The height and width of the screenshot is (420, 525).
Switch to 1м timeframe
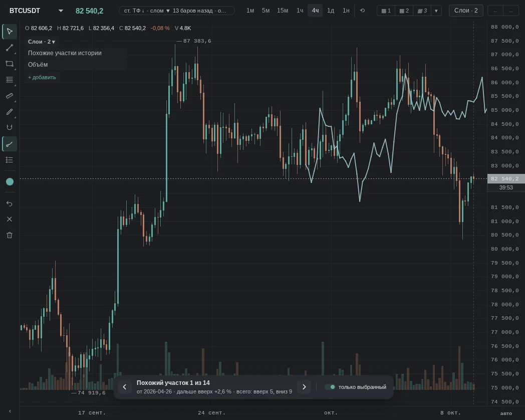click(250, 11)
